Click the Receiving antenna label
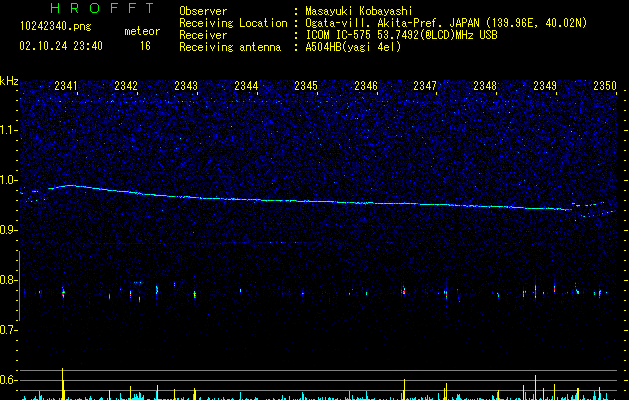The image size is (629, 400). [x=230, y=47]
